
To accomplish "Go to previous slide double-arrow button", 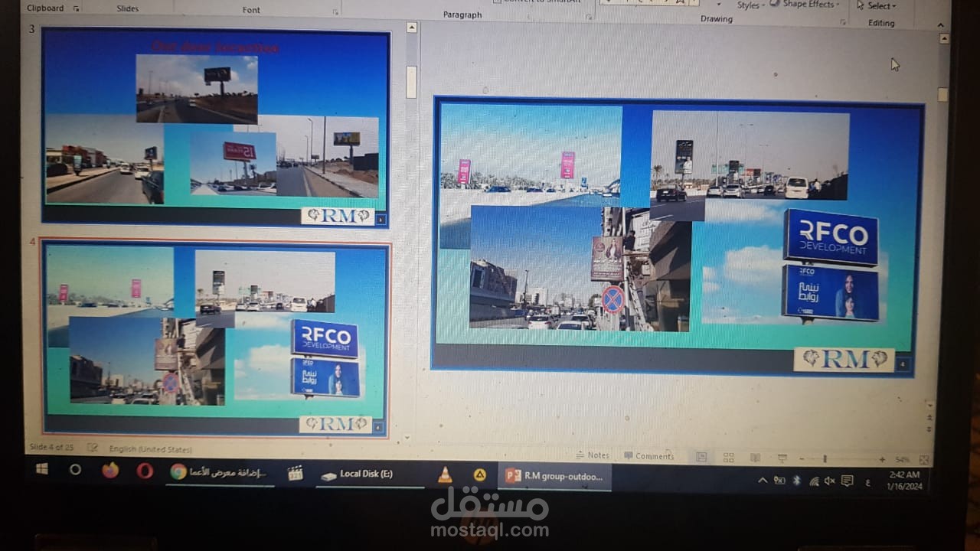I will pos(929,418).
